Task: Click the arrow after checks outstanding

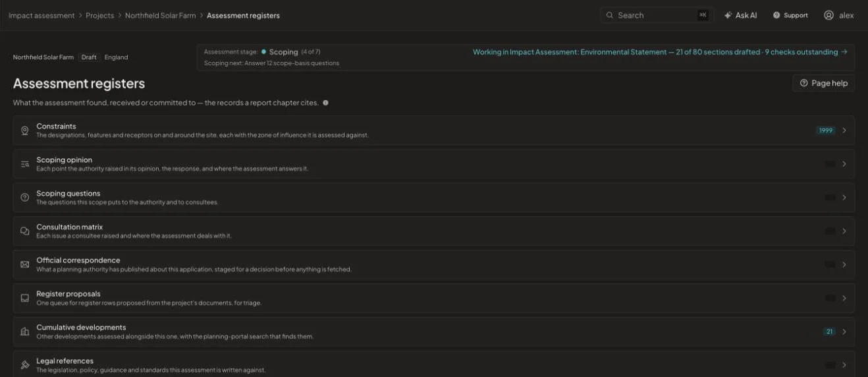Action: coord(844,52)
